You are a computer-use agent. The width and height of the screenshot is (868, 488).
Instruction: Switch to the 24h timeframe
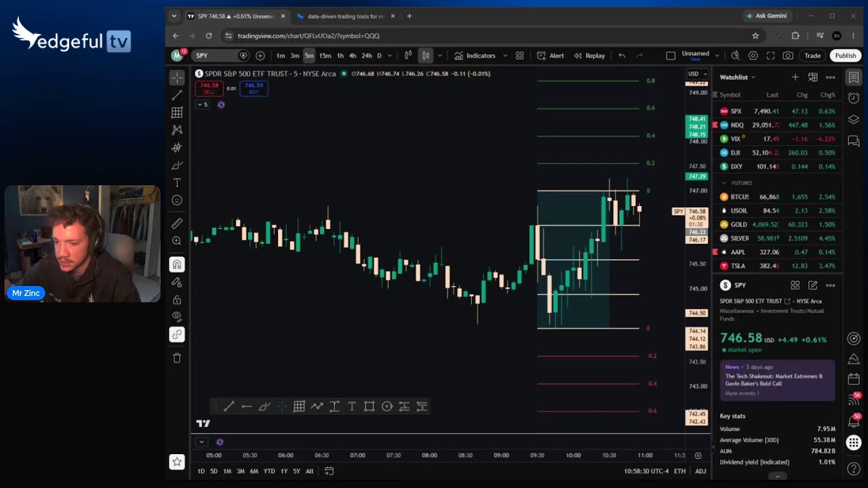pos(367,56)
